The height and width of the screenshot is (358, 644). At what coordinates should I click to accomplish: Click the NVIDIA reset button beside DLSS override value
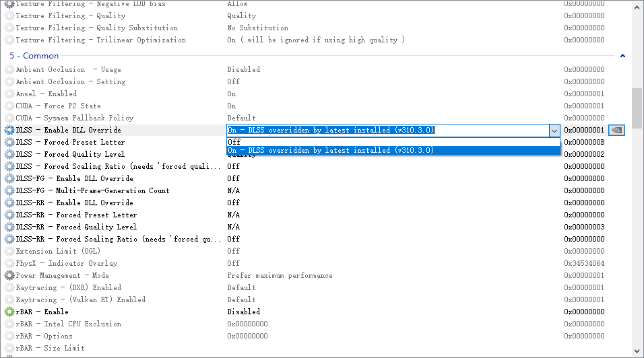pyautogui.click(x=616, y=130)
